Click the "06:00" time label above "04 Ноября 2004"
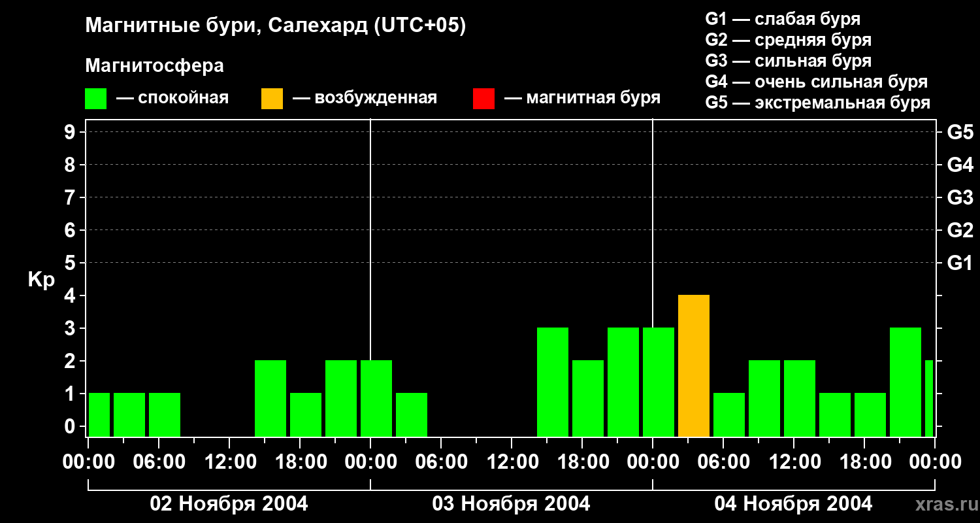The height and width of the screenshot is (523, 980). [x=723, y=462]
